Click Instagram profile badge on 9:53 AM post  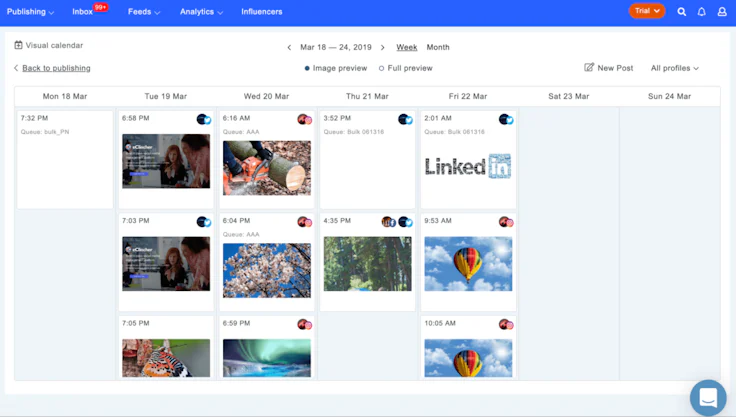(x=506, y=222)
